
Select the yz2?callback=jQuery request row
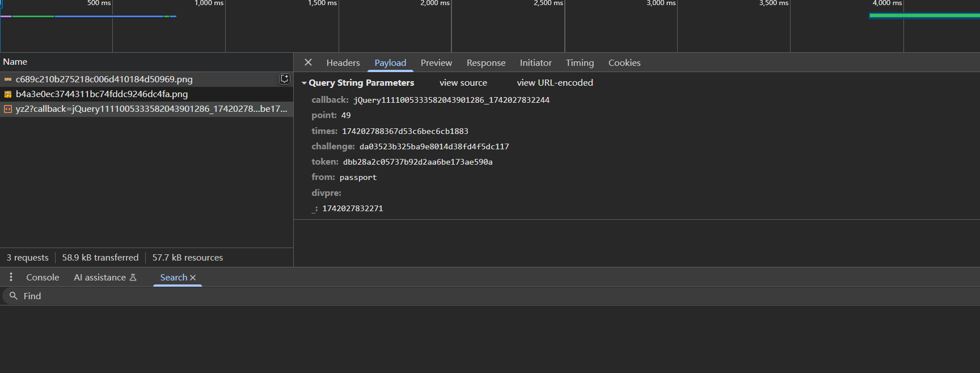pyautogui.click(x=146, y=109)
